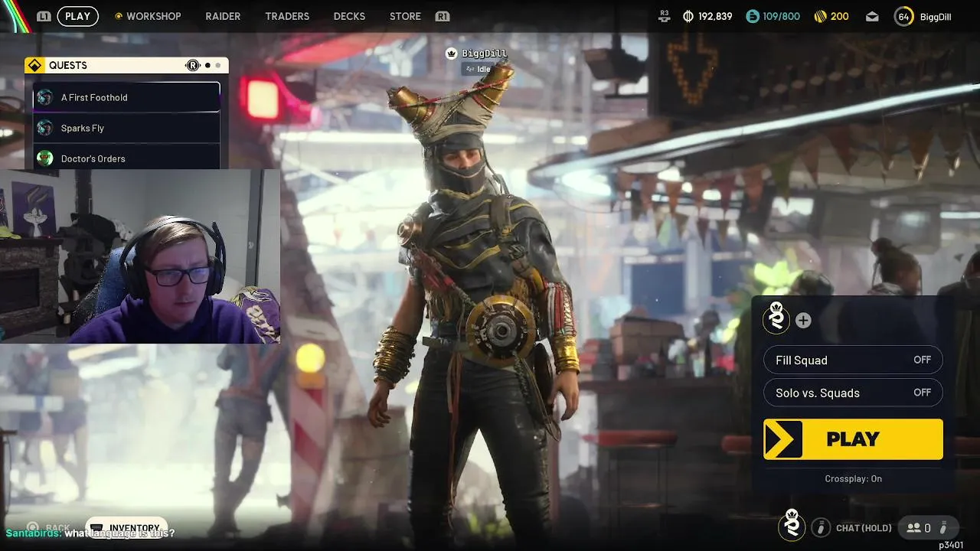Click the stick icon right of party count
The image size is (980, 551).
pyautogui.click(x=944, y=527)
